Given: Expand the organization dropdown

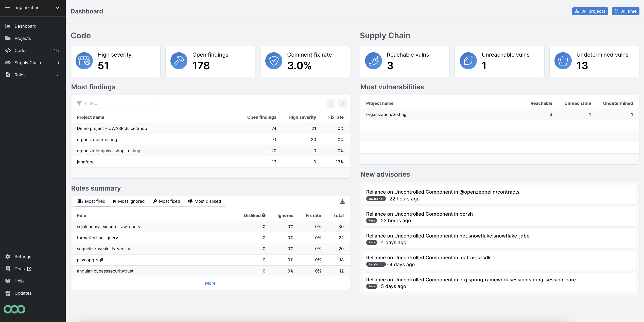Looking at the screenshot, I should tap(57, 8).
